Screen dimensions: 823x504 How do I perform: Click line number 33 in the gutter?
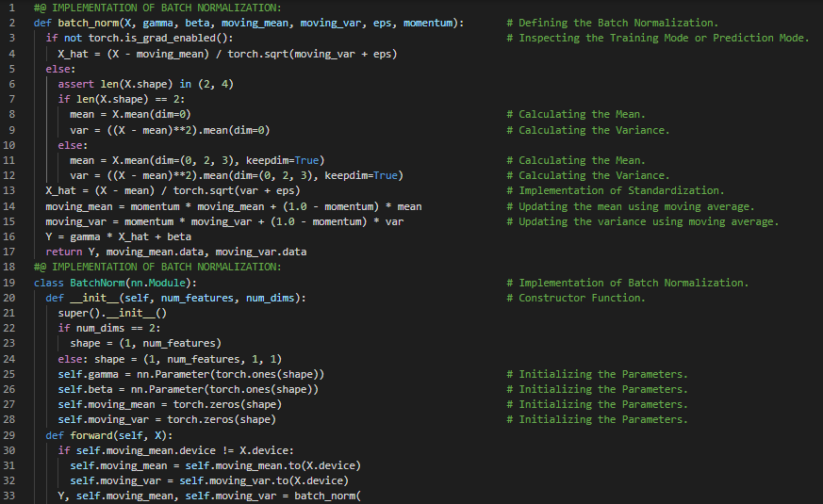8,496
